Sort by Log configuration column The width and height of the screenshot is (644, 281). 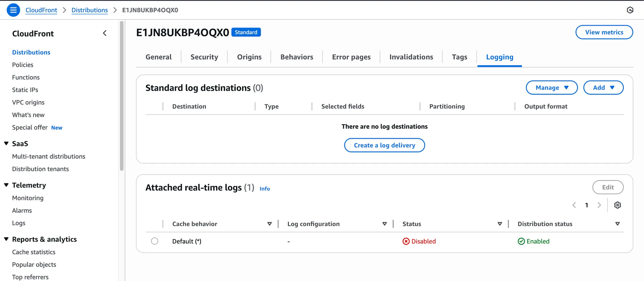click(x=385, y=224)
